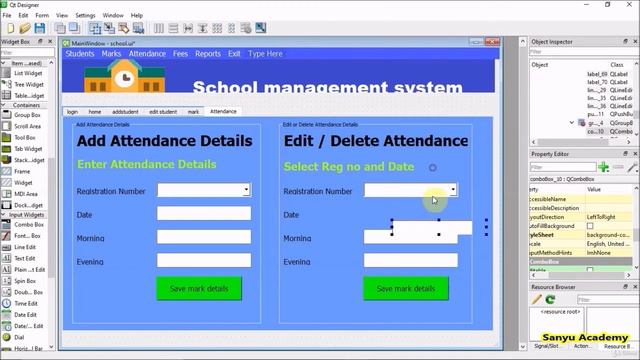The image size is (640, 360).
Task: Click the form area vertical scrollbar
Action: [x=522, y=193]
